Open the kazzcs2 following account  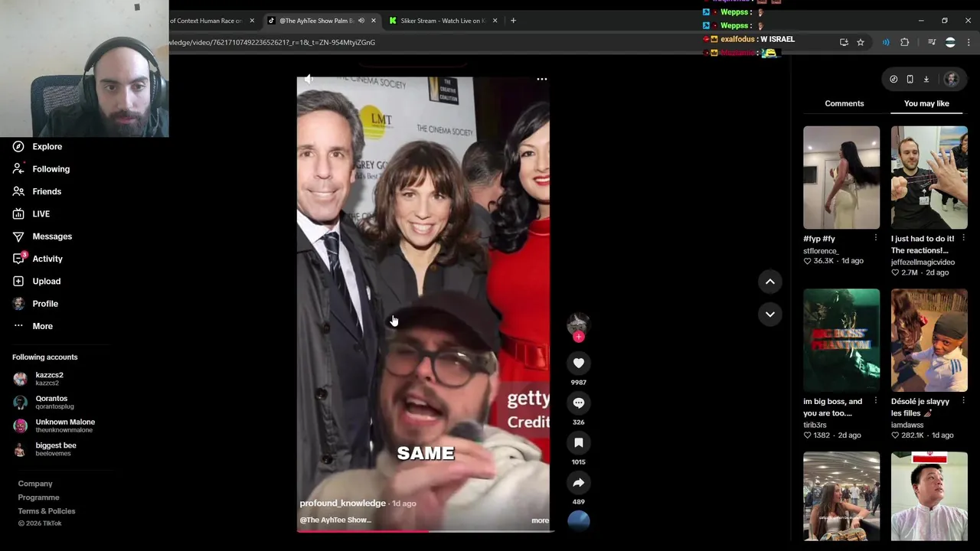49,379
